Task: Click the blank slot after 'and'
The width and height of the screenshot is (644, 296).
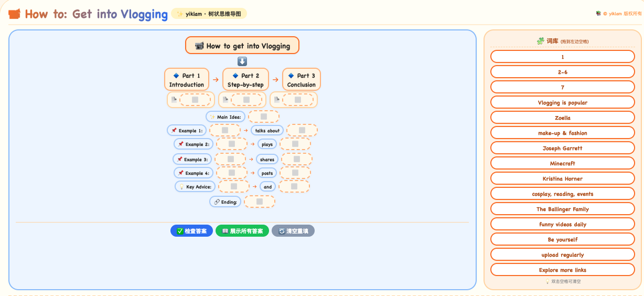Action: click(x=294, y=186)
